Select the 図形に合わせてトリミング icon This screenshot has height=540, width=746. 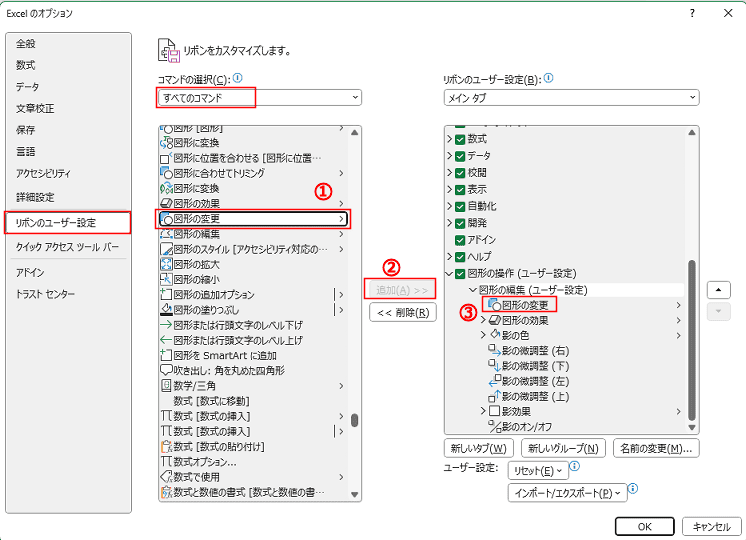(x=166, y=173)
